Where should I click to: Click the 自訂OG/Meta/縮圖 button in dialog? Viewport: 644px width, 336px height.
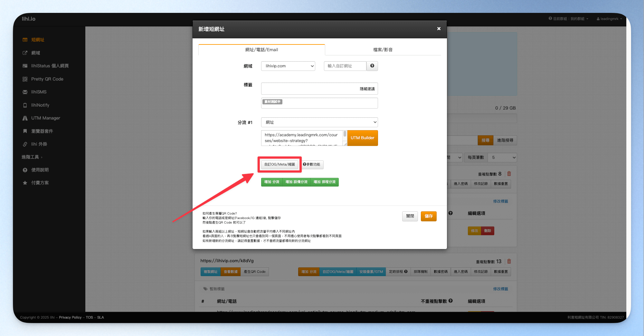[x=279, y=165]
